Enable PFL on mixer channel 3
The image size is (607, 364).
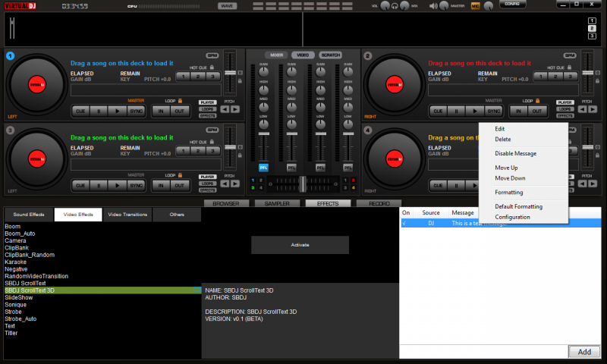[320, 168]
